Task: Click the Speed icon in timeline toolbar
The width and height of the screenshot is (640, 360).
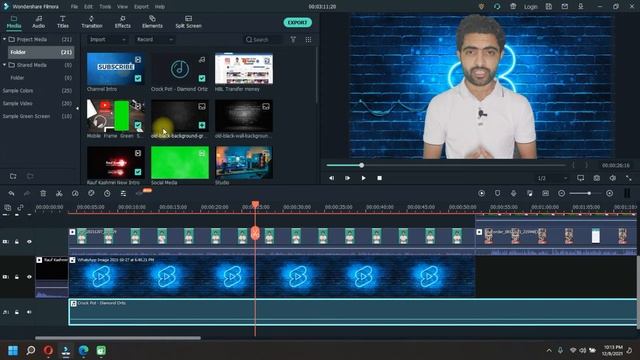Action: click(75, 193)
